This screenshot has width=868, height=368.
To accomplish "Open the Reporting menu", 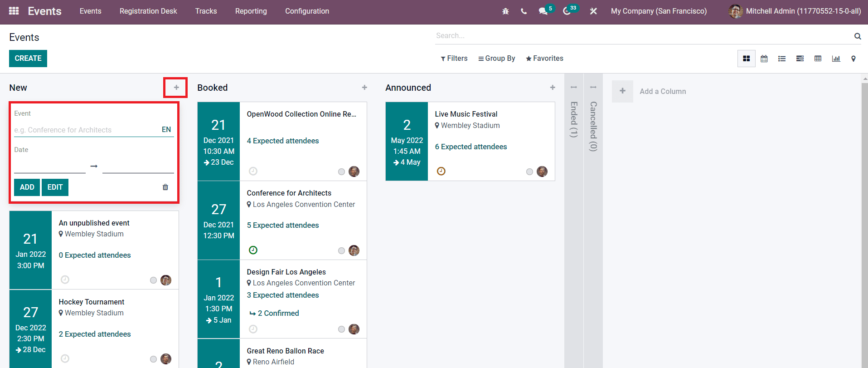I will pyautogui.click(x=251, y=11).
